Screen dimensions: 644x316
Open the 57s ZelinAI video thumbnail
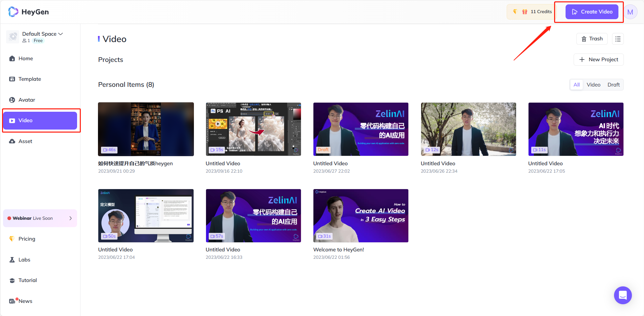(253, 216)
